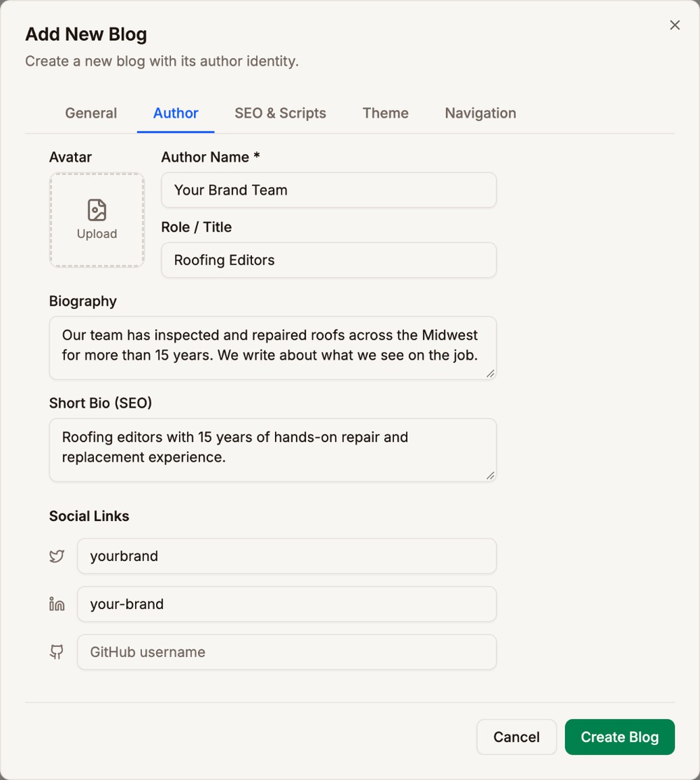Open the SEO & Scripts tab
The height and width of the screenshot is (780, 700).
[281, 113]
